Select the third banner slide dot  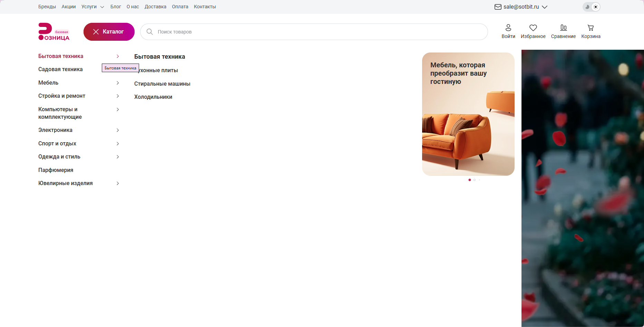[x=479, y=180]
